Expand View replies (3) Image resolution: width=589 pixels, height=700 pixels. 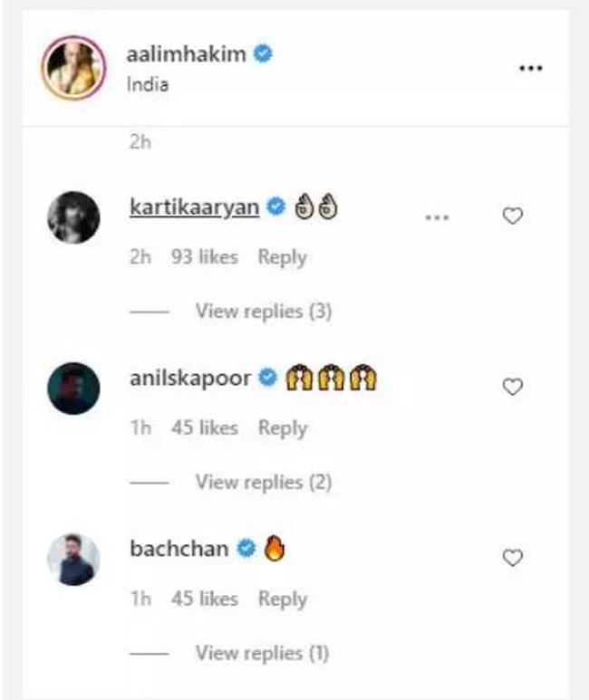click(x=263, y=312)
